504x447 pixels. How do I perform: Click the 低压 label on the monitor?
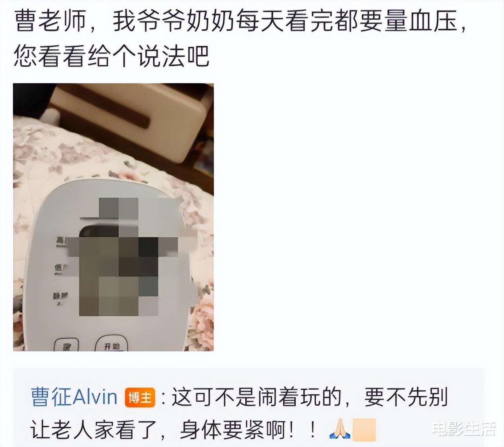pyautogui.click(x=62, y=269)
